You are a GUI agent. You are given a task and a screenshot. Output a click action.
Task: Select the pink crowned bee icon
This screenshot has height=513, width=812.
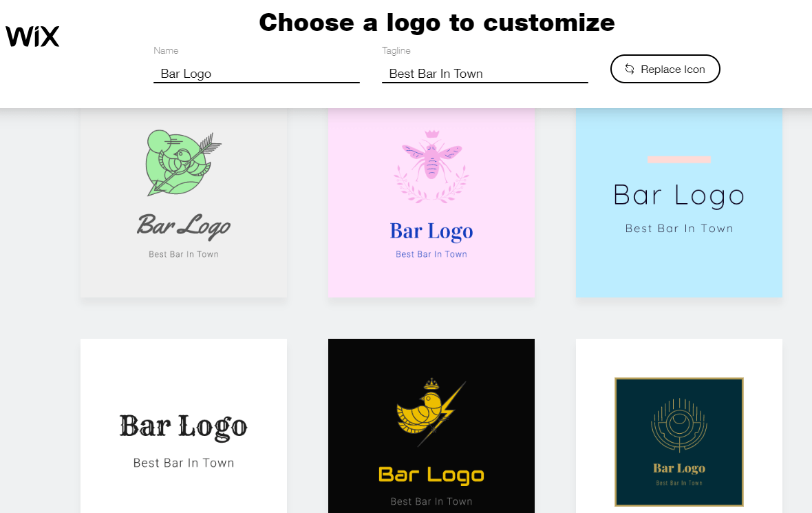[431, 166]
